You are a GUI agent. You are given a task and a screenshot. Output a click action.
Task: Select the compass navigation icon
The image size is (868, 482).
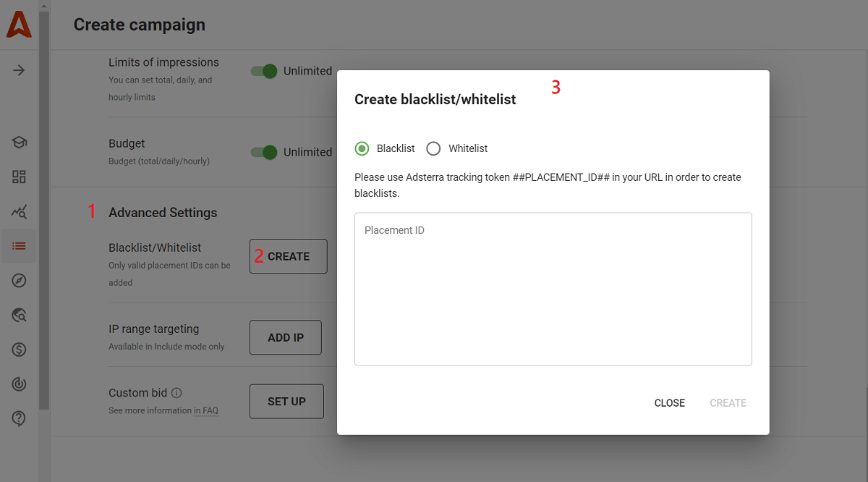18,280
